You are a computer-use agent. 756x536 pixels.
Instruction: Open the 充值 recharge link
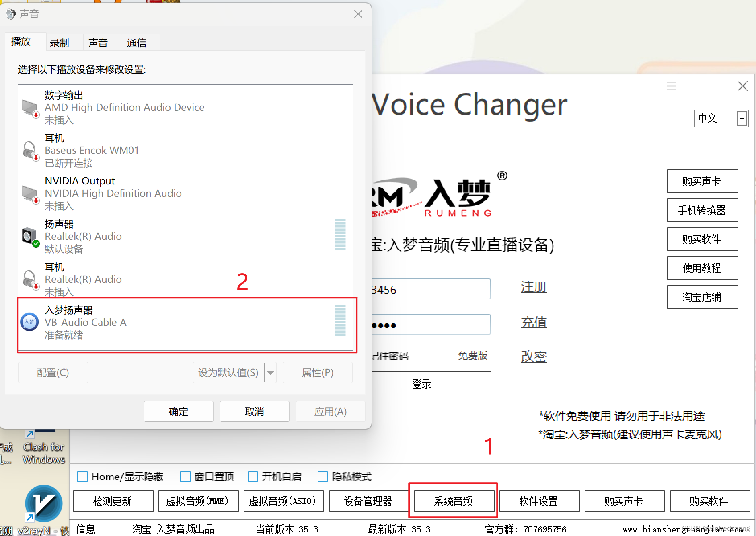click(x=534, y=322)
